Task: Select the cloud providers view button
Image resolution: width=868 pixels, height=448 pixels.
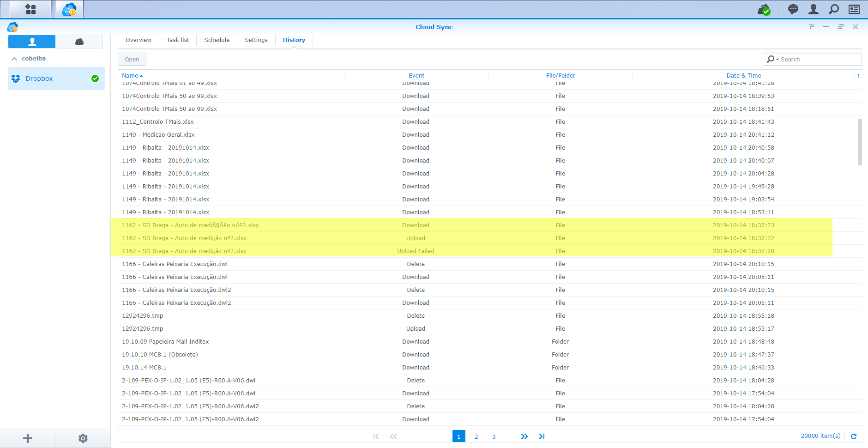Action: [79, 42]
